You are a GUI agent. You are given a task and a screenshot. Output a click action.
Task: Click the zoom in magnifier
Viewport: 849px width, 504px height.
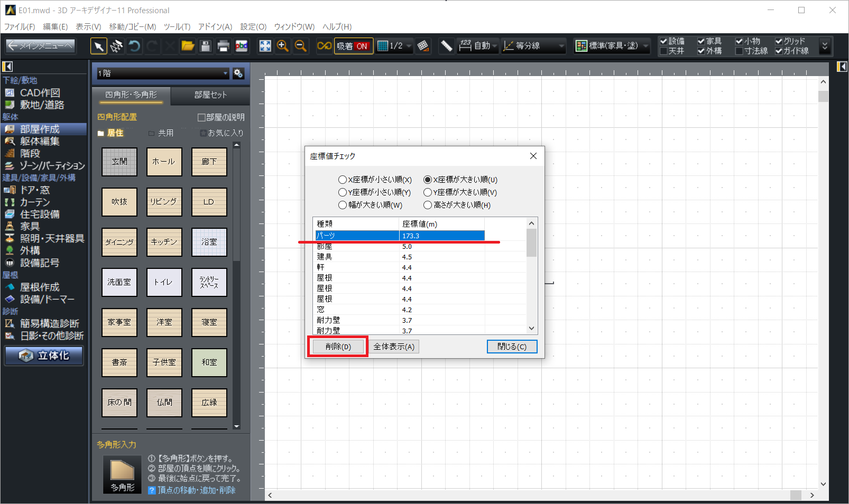(x=283, y=46)
